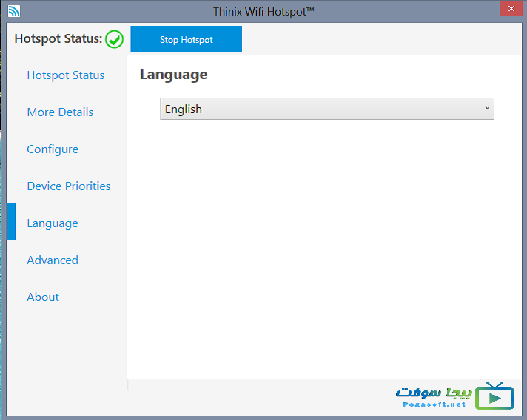This screenshot has width=527, height=420.
Task: Click the Hotspot Status: label
Action: click(58, 39)
